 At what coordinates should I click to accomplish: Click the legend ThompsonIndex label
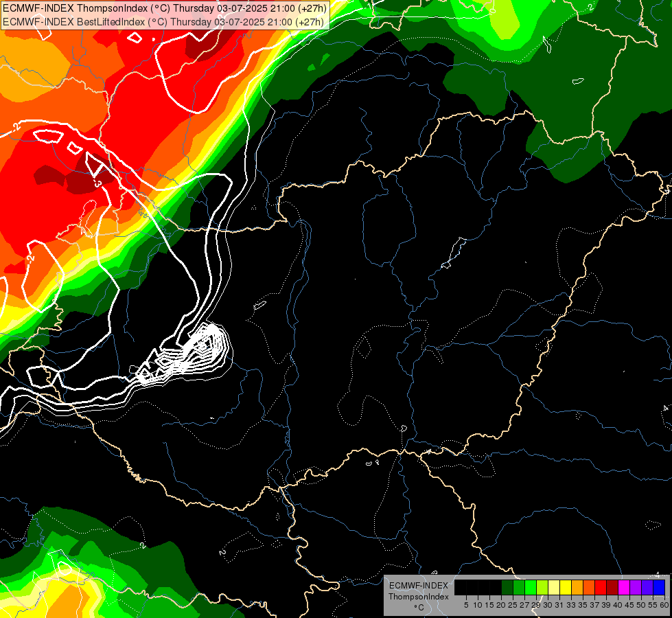point(419,597)
